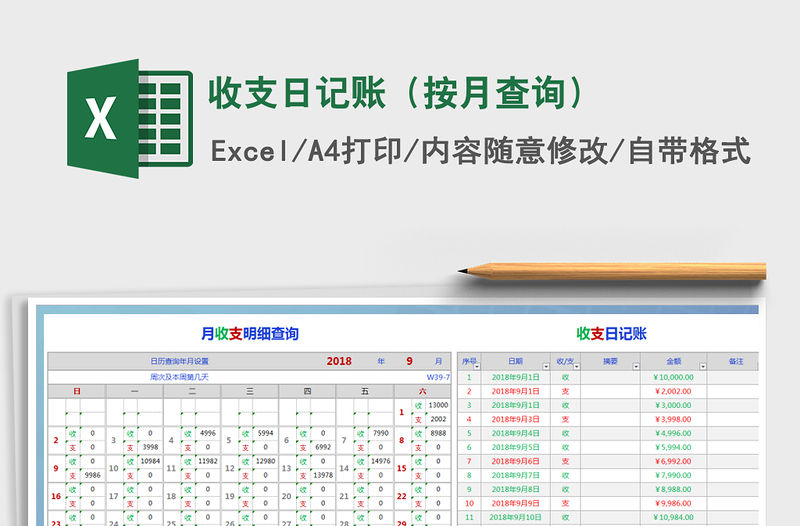800x526 pixels.
Task: Select the month value 9 cell
Action: 409,361
